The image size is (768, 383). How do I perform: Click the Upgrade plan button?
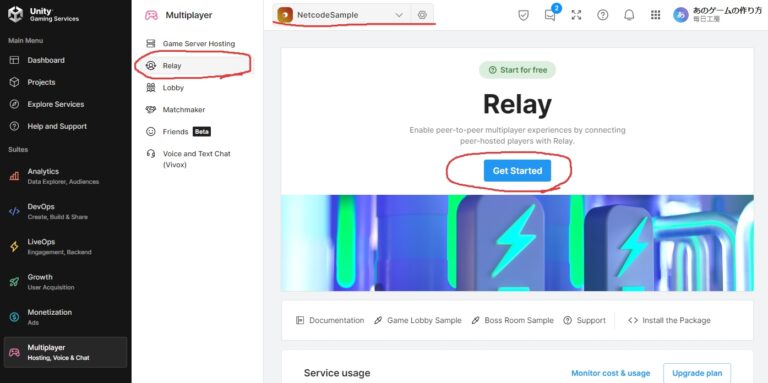coord(696,373)
